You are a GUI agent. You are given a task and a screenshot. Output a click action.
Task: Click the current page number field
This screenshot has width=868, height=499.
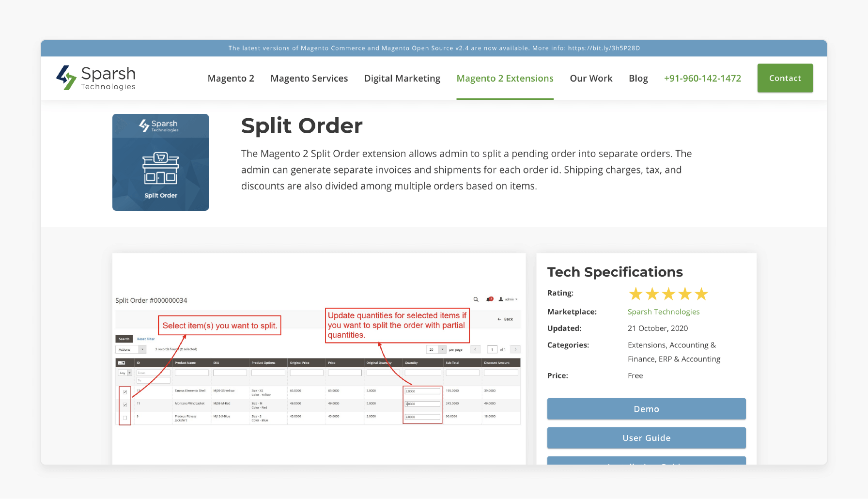492,349
